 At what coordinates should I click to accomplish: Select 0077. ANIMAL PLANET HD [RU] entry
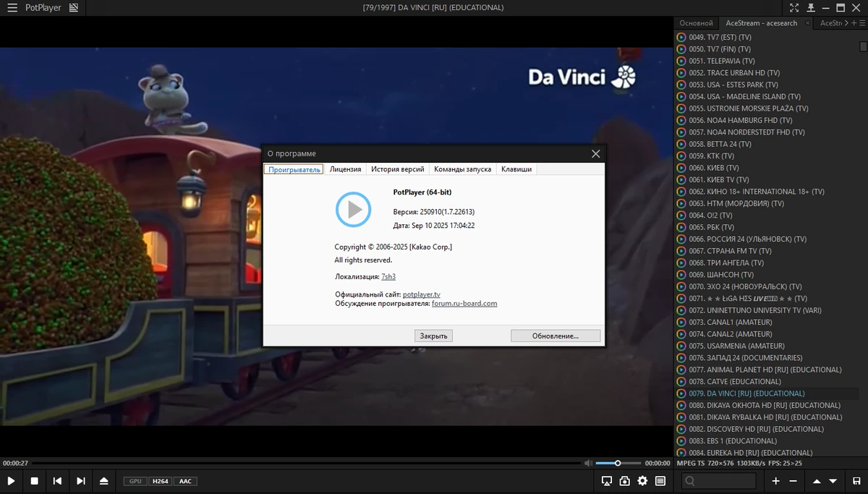(x=767, y=370)
